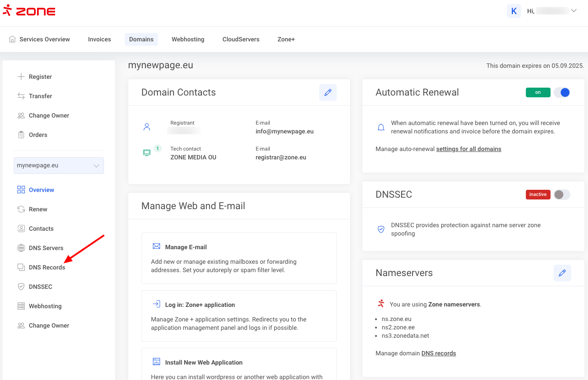Click the Zone logo in header

coord(29,11)
